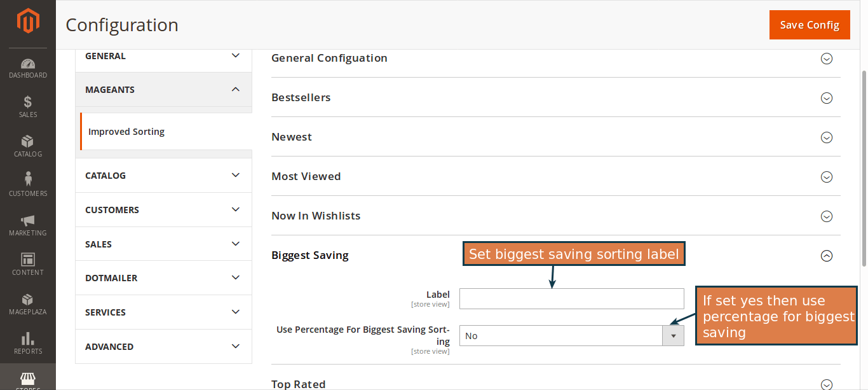Screen dimensions: 868x390
Task: Click the store view link under Label
Action: [x=430, y=304]
